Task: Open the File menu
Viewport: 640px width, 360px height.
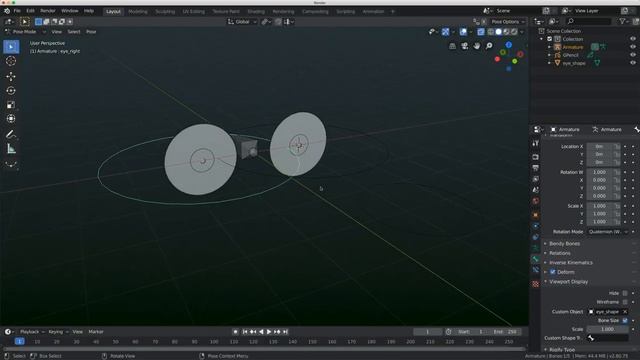Action: tap(17, 11)
